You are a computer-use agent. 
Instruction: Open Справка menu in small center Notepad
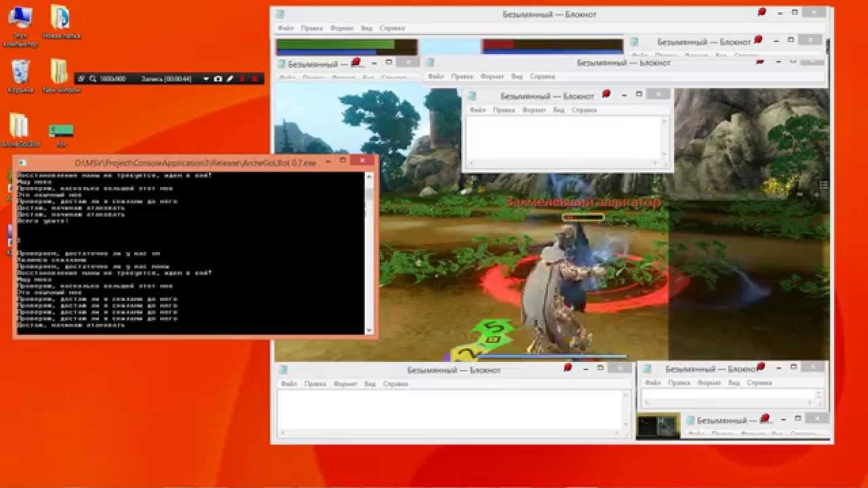pos(585,110)
